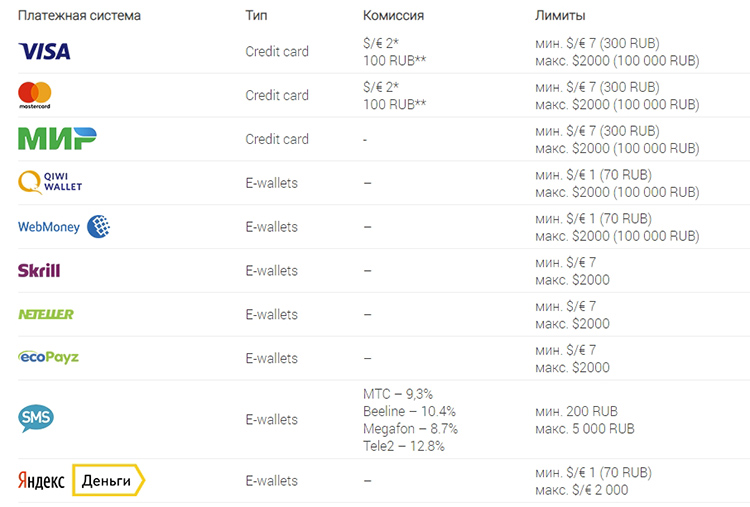Click SMS limit мин. 200 RUB
The image size is (750, 507).
point(577,411)
